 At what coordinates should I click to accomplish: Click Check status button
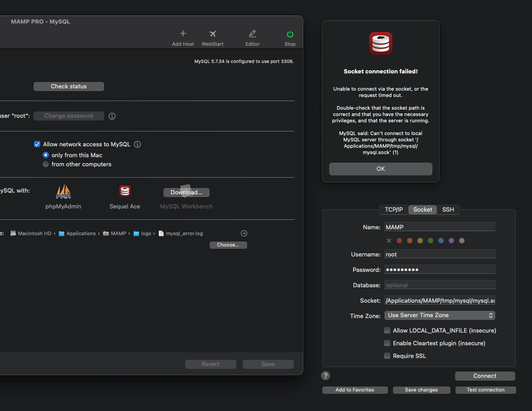(x=69, y=87)
